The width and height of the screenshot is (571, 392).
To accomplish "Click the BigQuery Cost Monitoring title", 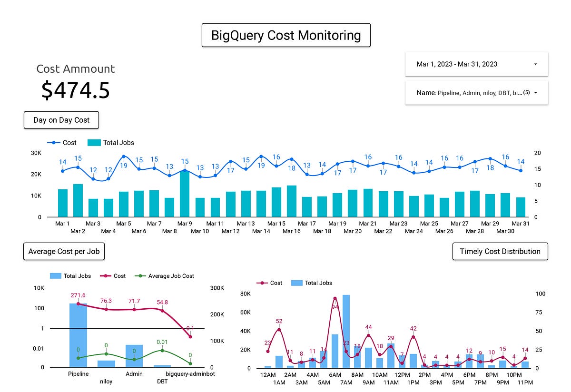I will tap(286, 35).
